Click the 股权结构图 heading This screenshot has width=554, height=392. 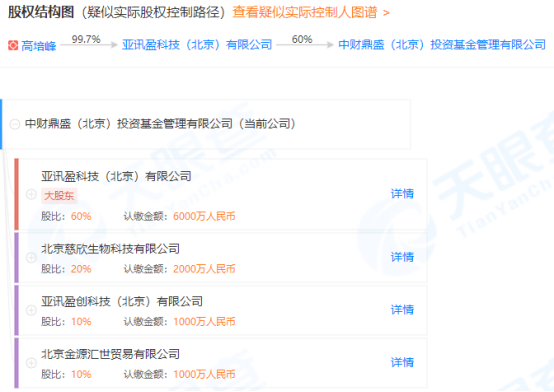[41, 12]
